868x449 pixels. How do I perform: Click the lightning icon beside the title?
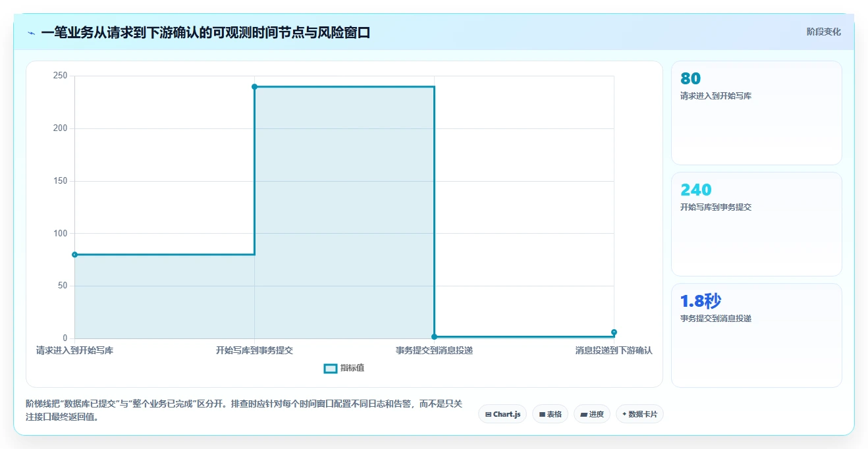(31, 32)
